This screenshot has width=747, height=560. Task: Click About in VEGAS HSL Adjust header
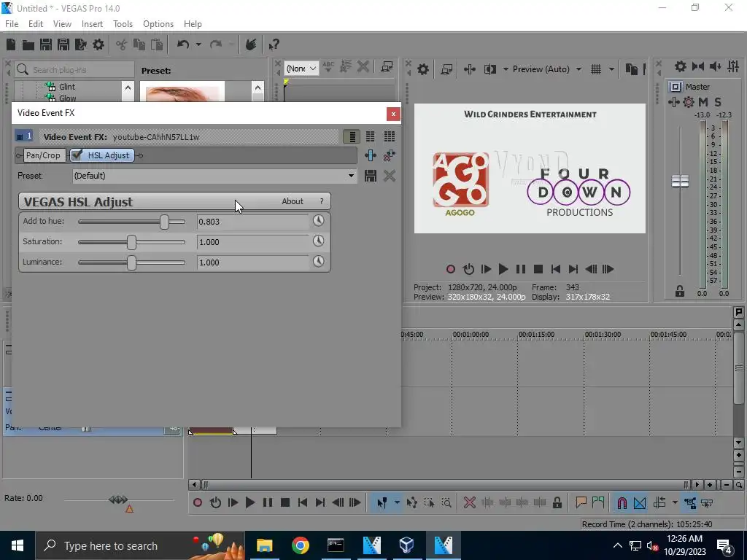coord(293,201)
